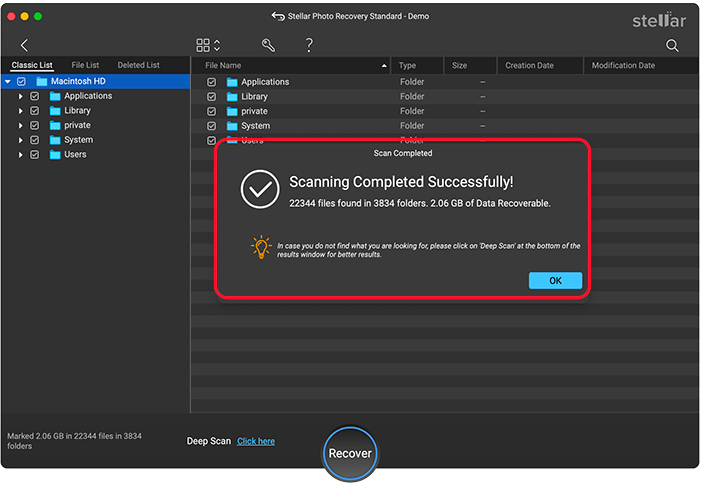Close the window with red button
Viewport: 701px width, 484px height.
tap(11, 17)
